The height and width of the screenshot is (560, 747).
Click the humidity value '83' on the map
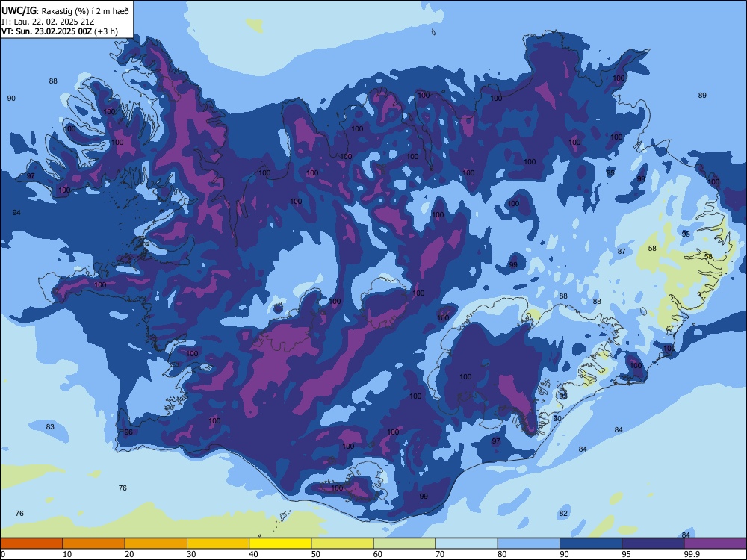(x=50, y=426)
